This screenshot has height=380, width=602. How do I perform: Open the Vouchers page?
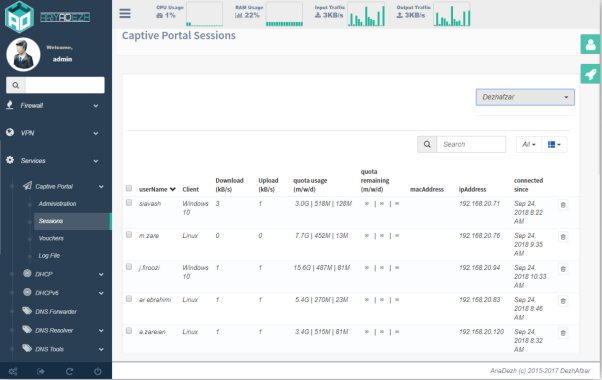(x=51, y=238)
